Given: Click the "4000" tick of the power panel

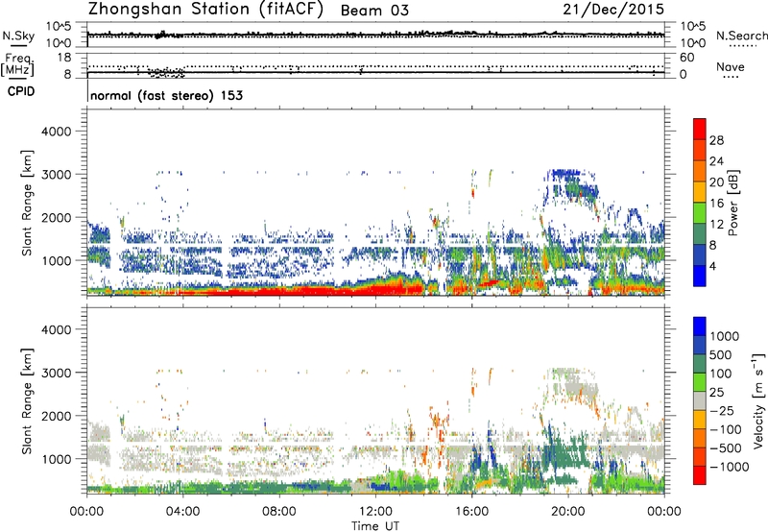Looking at the screenshot, I should tap(56, 132).
